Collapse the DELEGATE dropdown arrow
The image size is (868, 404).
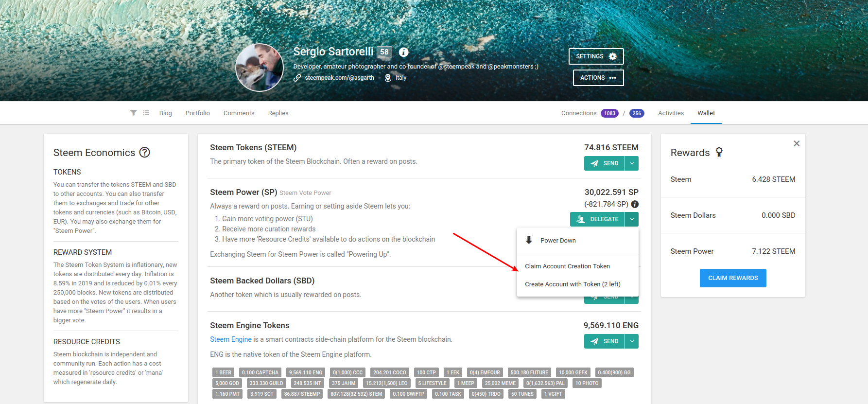pos(632,219)
